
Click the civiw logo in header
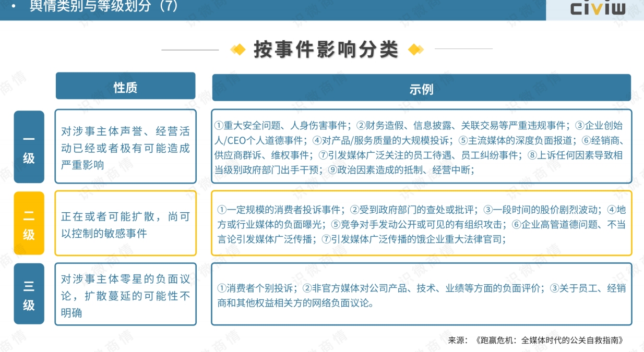click(x=598, y=8)
